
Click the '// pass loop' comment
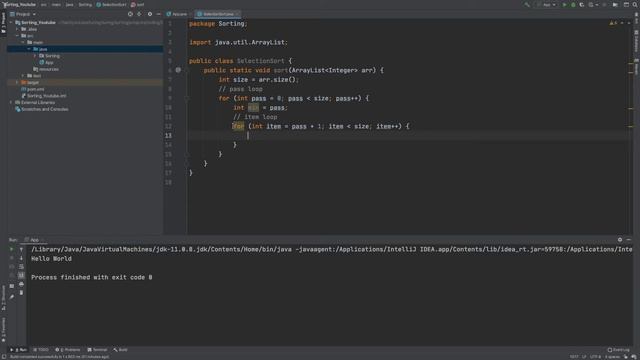[240, 89]
